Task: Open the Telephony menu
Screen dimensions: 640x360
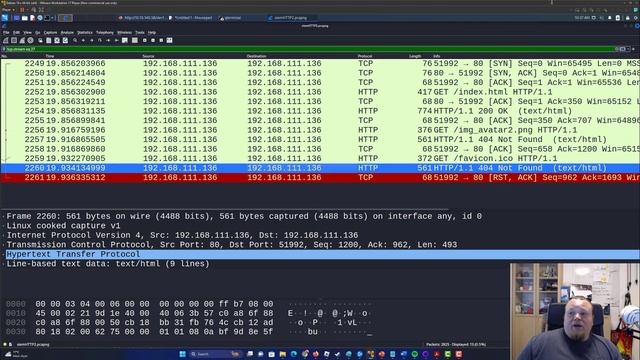Action: click(x=105, y=32)
